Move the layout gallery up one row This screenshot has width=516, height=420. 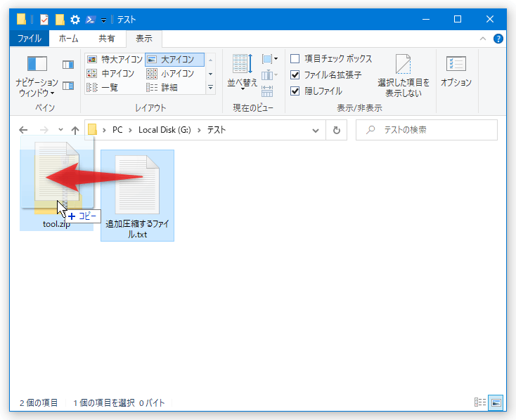pos(211,60)
